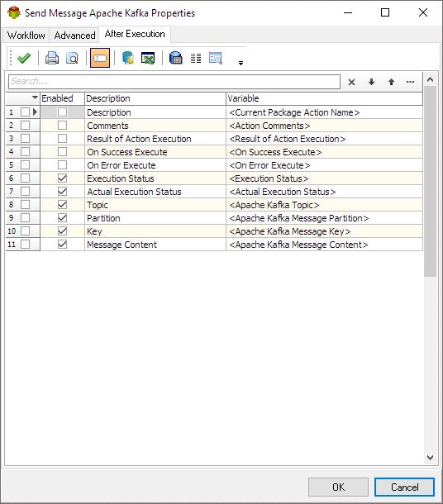
Task: Click <Apache Kafka Message Partition> variable cell
Action: click(324, 218)
